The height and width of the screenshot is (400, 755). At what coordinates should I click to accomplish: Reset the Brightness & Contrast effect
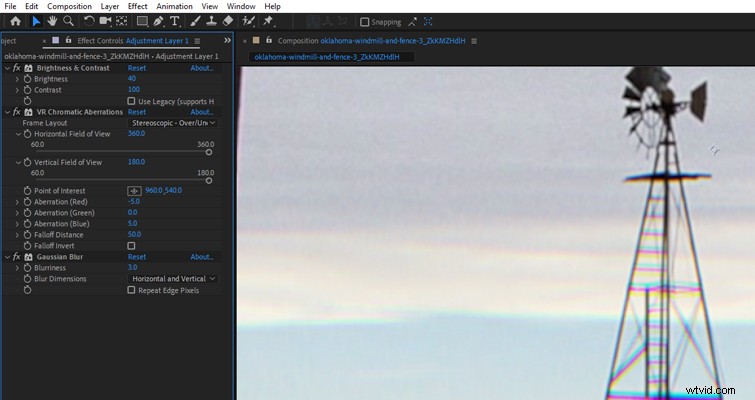[137, 68]
